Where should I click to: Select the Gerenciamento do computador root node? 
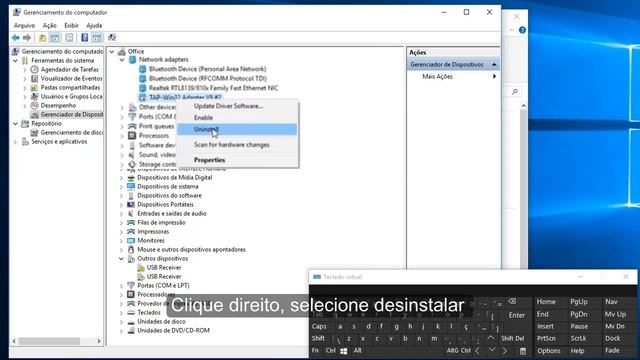(62, 51)
